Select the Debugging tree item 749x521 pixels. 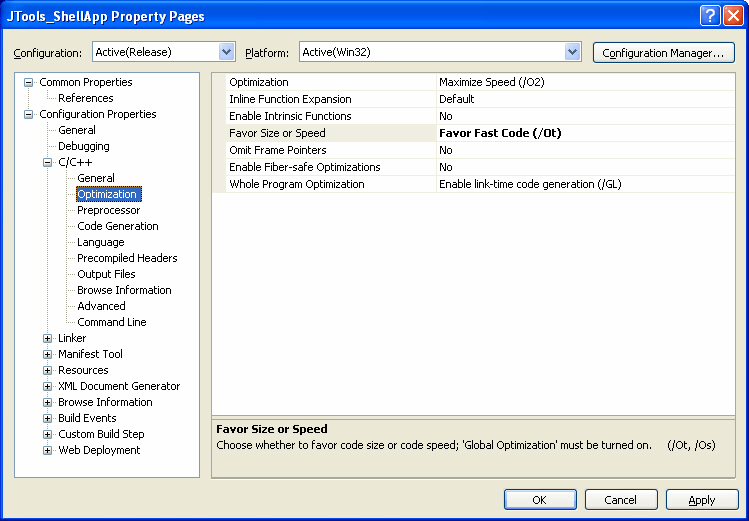pyautogui.click(x=84, y=146)
